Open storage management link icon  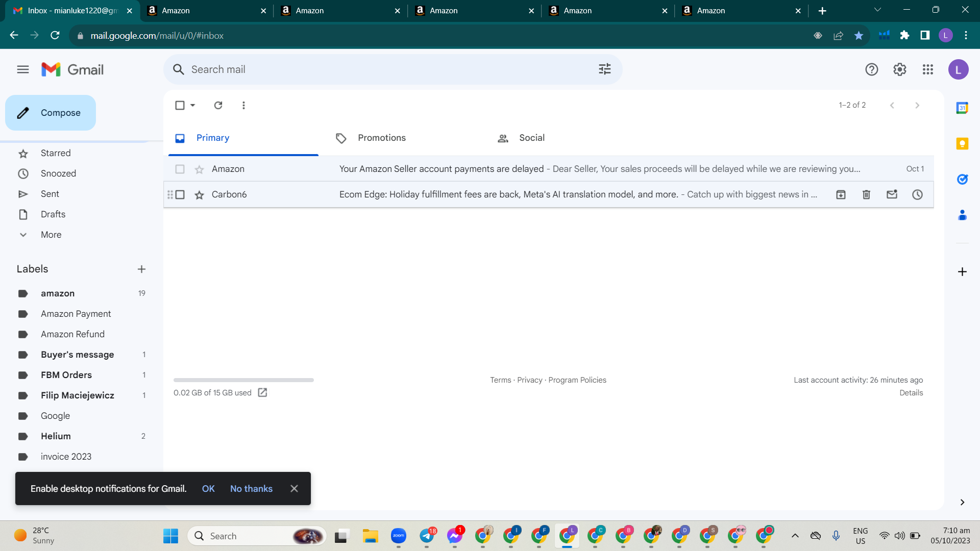(x=262, y=392)
